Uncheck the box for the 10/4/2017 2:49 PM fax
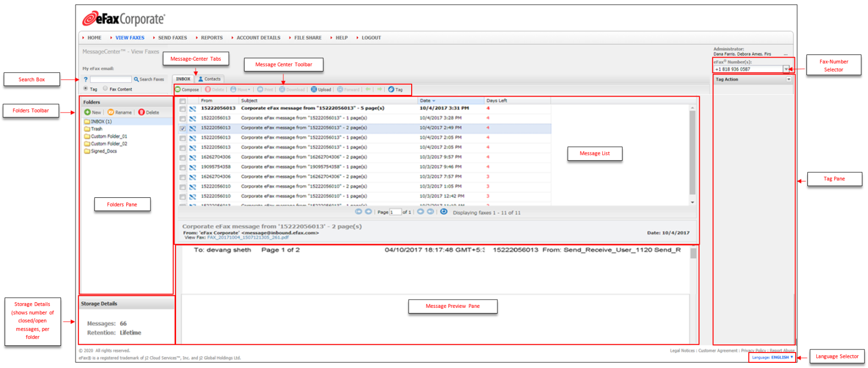This screenshot has width=868, height=368. [182, 128]
